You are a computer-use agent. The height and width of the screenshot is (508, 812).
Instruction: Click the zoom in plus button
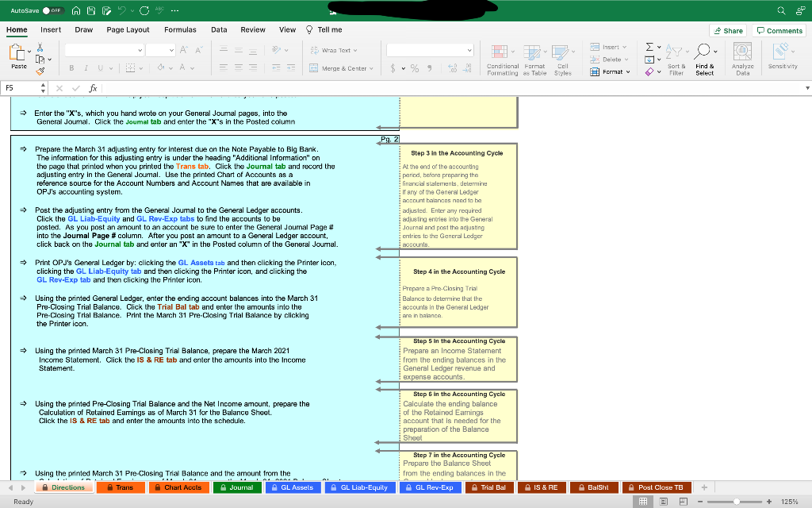point(769,502)
